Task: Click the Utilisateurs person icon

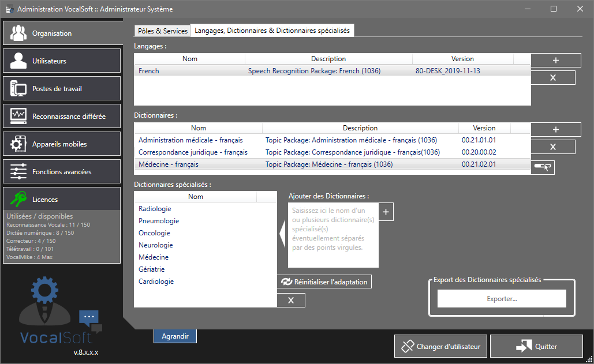Action: [18, 61]
